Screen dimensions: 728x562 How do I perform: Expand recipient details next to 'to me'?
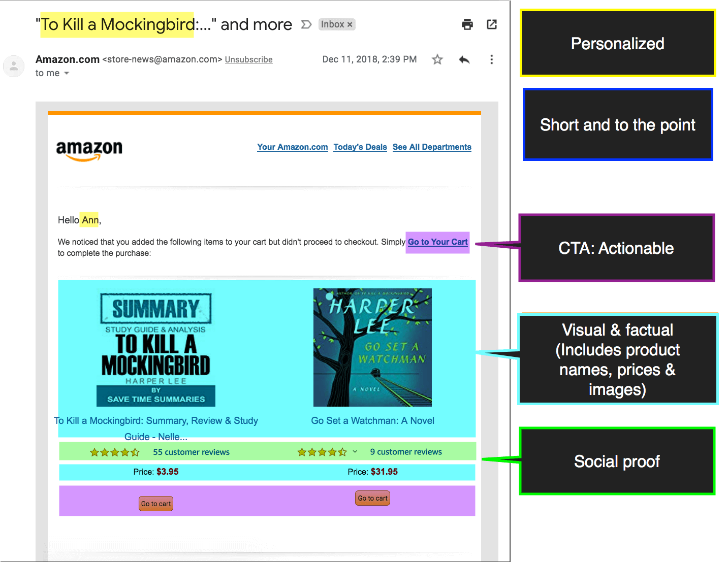click(x=67, y=73)
